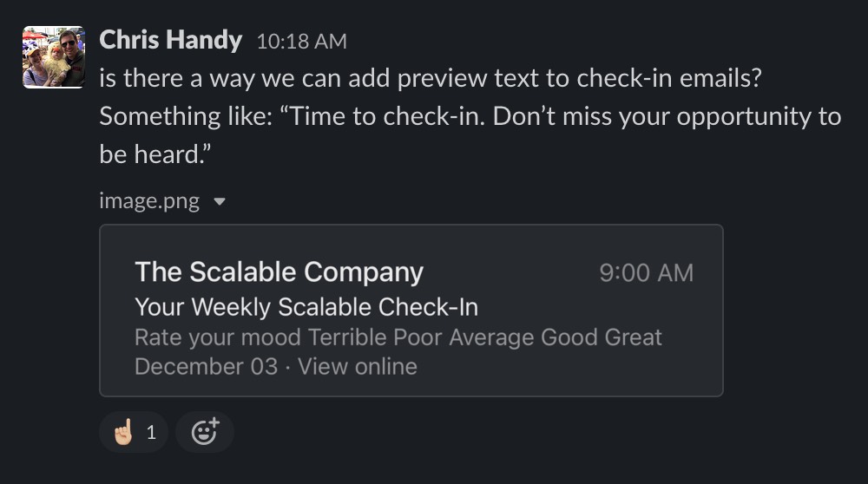Open the Chris Handy name link

click(x=170, y=40)
